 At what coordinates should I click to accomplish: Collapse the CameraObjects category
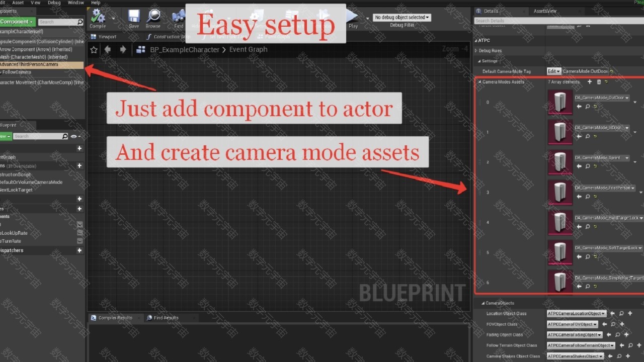482,303
